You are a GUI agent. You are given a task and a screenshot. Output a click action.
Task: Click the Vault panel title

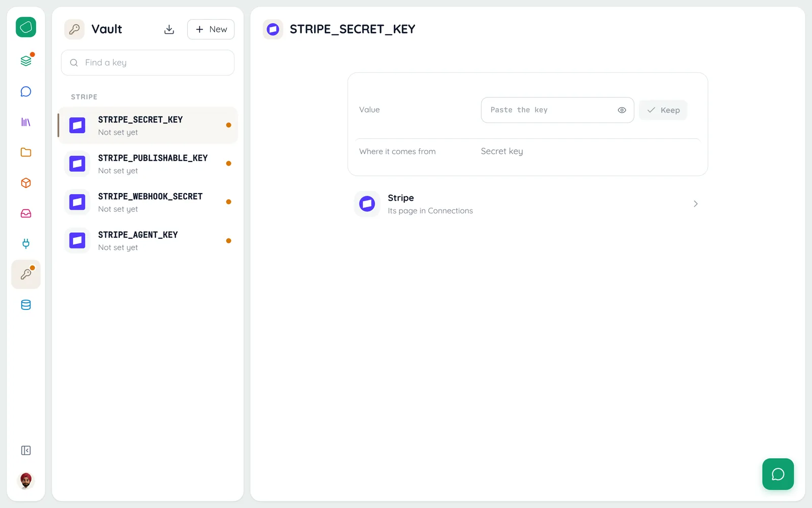[x=107, y=29]
